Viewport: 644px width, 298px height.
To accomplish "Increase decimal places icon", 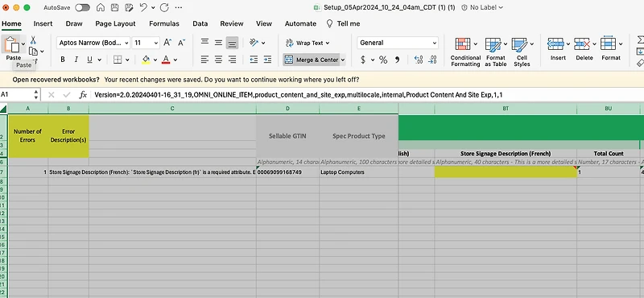I will click(419, 60).
